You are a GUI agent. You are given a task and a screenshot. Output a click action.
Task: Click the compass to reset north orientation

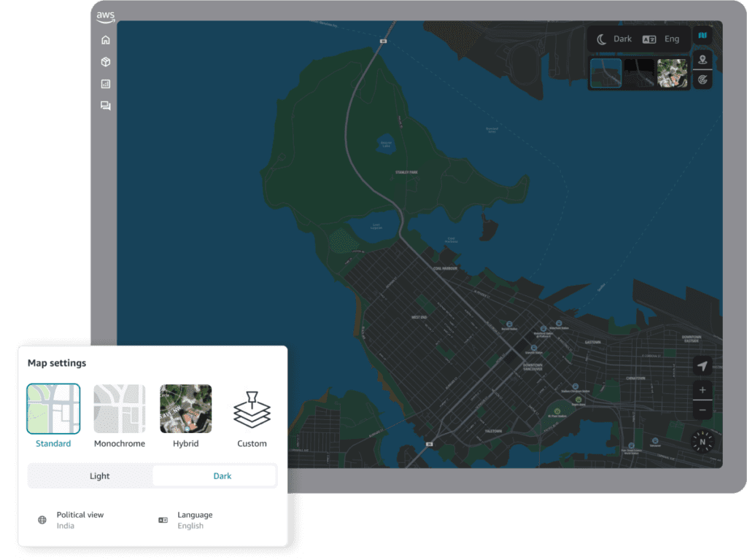click(701, 443)
